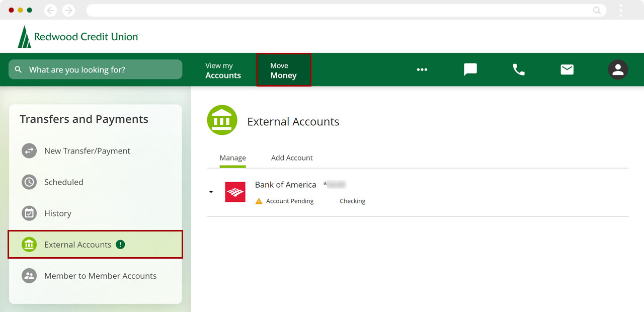Select Scheduled in sidebar
644x312 pixels.
coord(95,182)
